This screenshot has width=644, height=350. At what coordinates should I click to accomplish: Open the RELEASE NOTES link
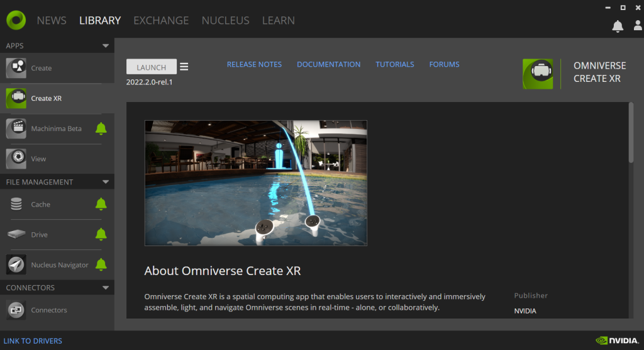(254, 64)
